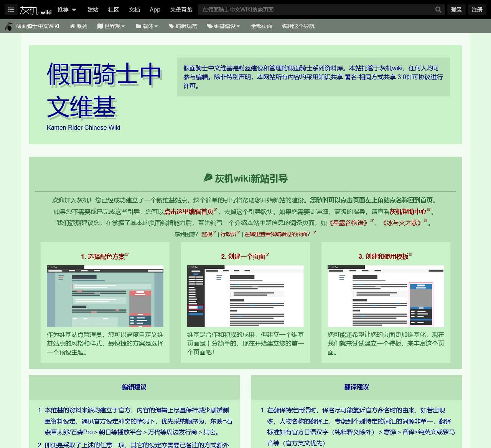Image resolution: width=491 pixels, height=448 pixels.
Task: Click external link icon after 选择配色方案
Action: [127, 255]
